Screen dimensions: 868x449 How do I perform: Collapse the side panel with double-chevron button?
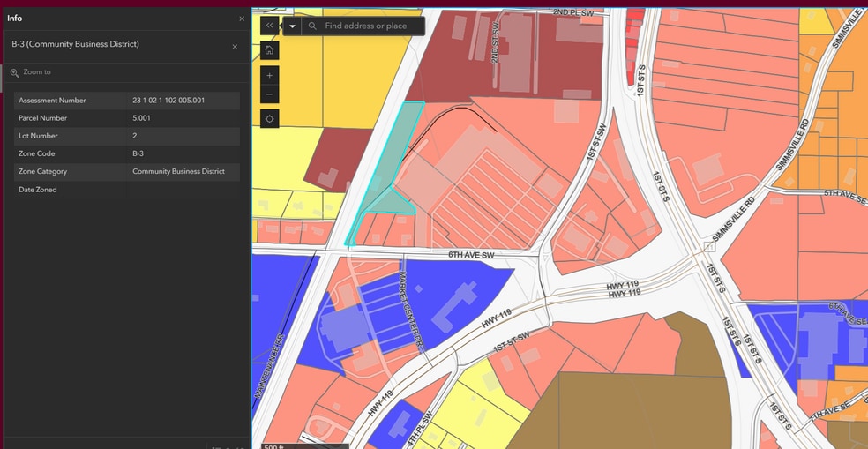270,26
